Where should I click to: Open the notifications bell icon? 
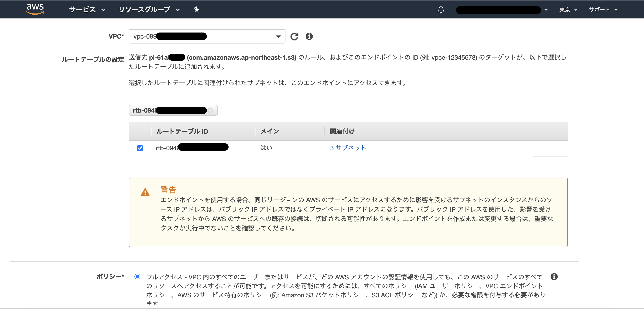441,9
